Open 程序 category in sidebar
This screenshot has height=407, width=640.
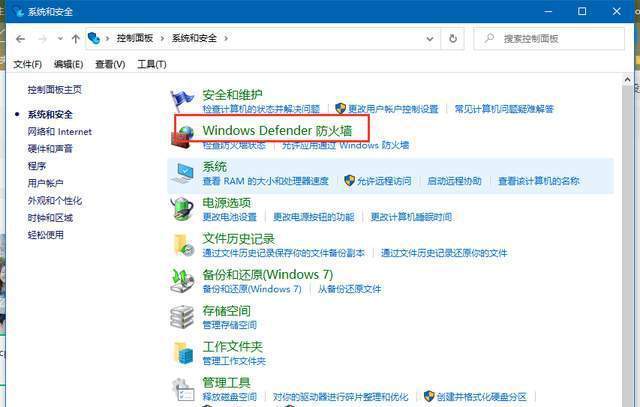[37, 166]
